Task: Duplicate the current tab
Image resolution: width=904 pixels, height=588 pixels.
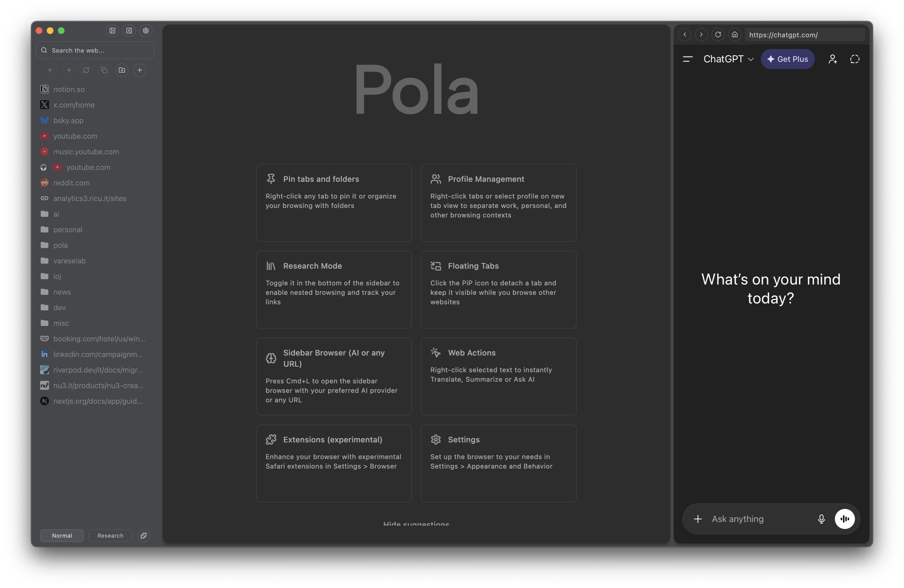Action: (104, 70)
